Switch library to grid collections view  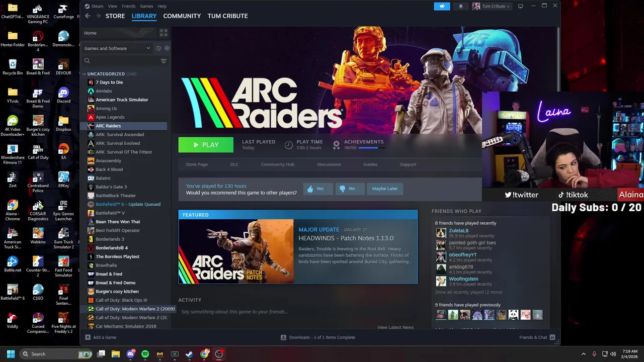click(x=164, y=33)
